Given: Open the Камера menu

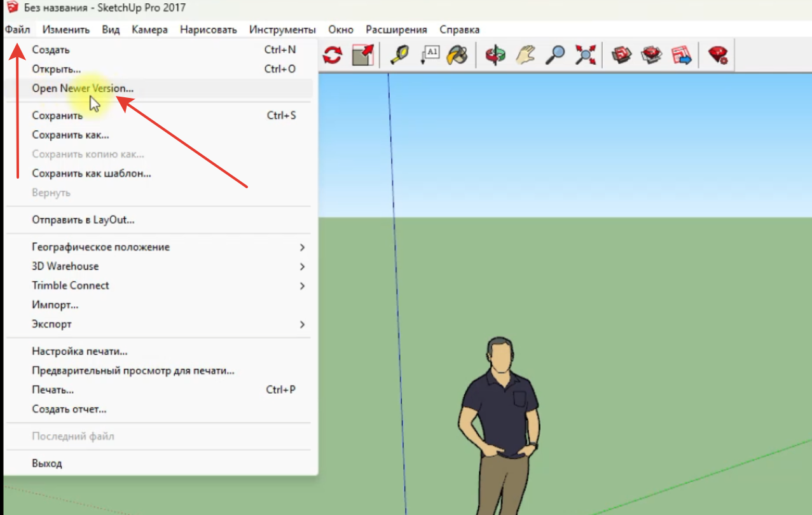Looking at the screenshot, I should 149,30.
